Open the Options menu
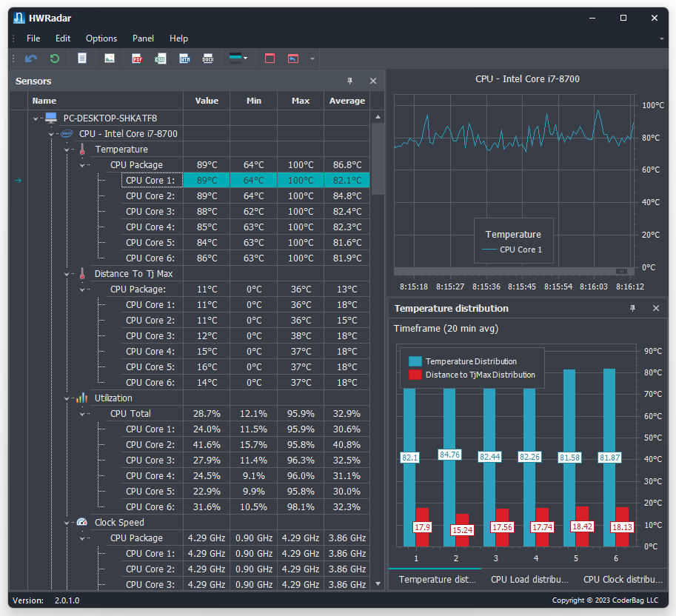The image size is (676, 616). [x=101, y=38]
